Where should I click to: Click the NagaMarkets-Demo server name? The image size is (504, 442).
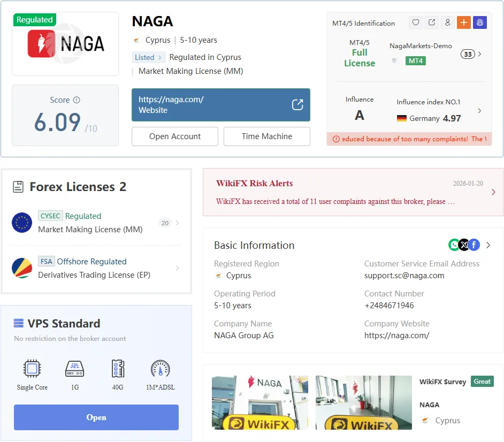pos(421,46)
